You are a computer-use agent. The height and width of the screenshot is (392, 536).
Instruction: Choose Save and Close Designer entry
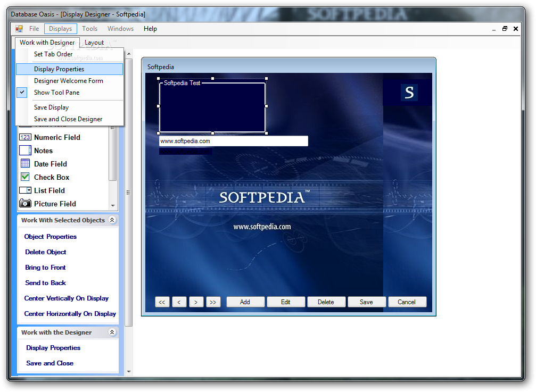[69, 119]
